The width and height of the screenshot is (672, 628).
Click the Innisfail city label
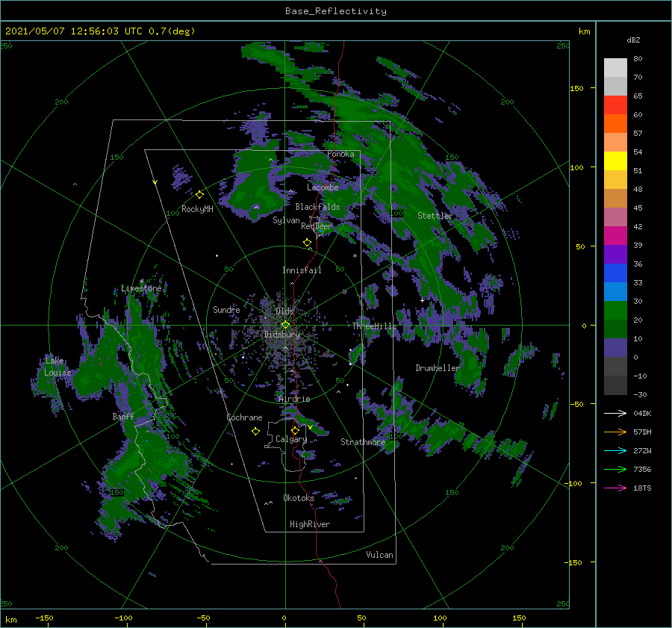302,270
